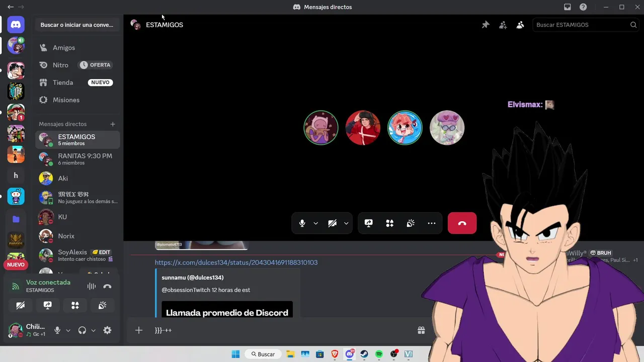The image size is (644, 362).
Task: Open microphone options arrow in call bar
Action: [x=315, y=223]
